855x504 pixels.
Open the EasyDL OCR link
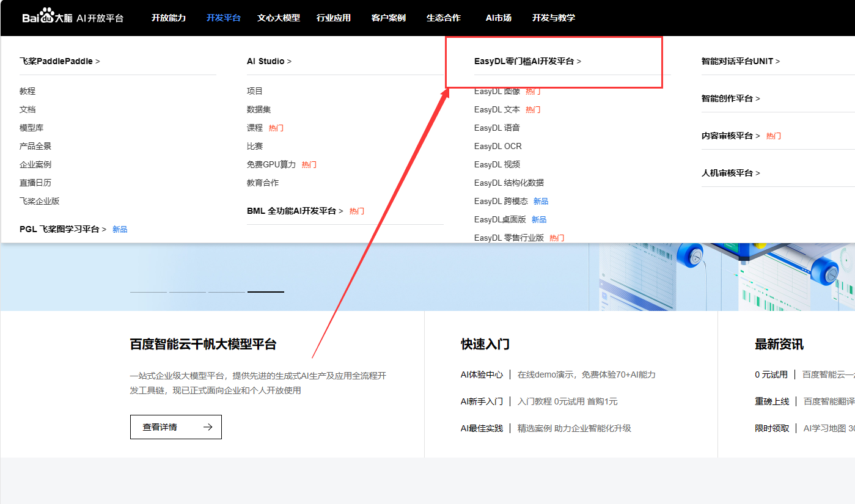(x=498, y=146)
